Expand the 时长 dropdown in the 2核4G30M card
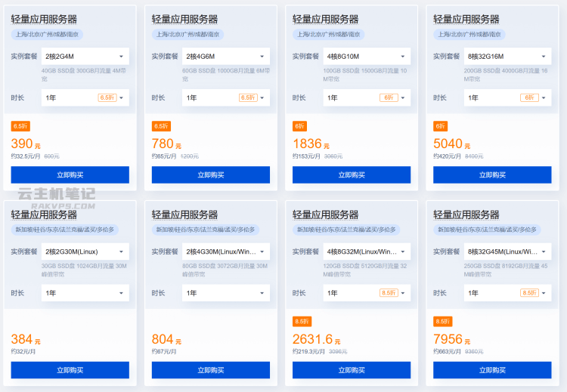567x392 pixels. (x=225, y=293)
